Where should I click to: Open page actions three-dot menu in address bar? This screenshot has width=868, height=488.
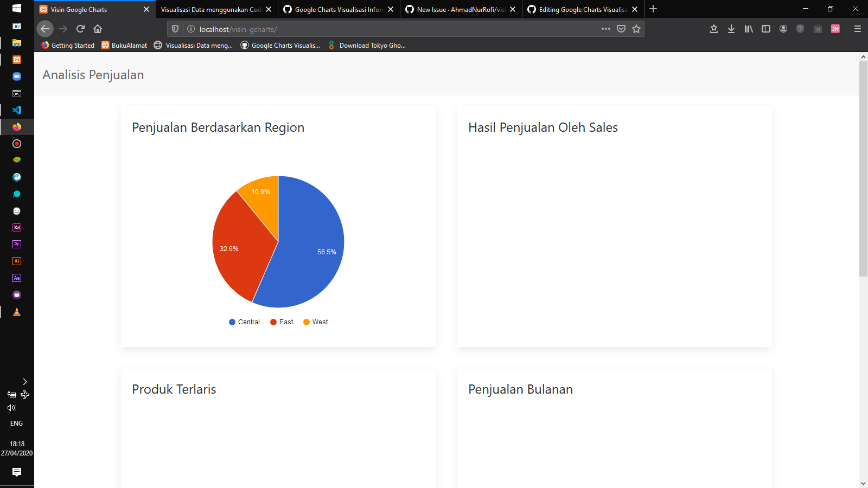pos(606,29)
